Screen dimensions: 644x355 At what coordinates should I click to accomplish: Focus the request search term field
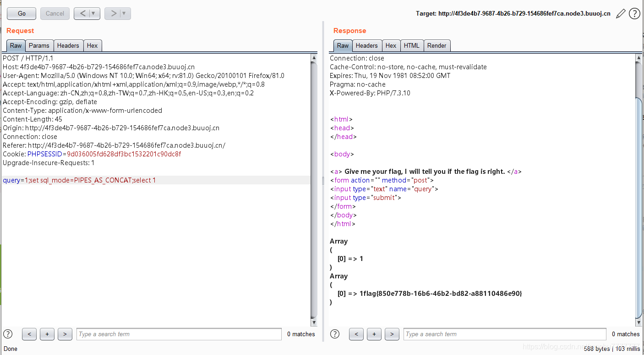coord(179,334)
